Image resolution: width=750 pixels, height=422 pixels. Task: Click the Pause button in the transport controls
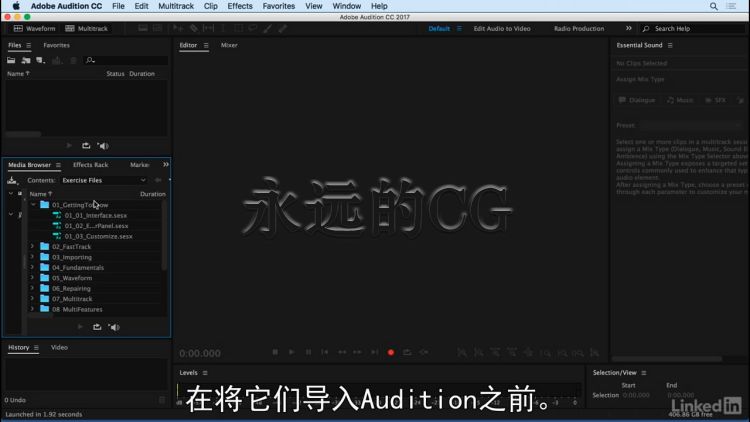coord(309,352)
